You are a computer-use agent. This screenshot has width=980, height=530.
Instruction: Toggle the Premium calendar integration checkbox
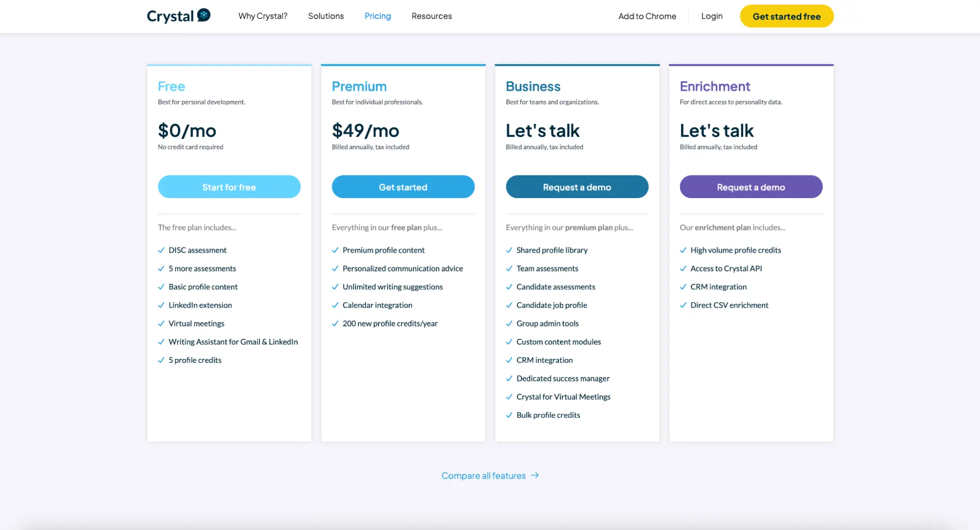(335, 305)
